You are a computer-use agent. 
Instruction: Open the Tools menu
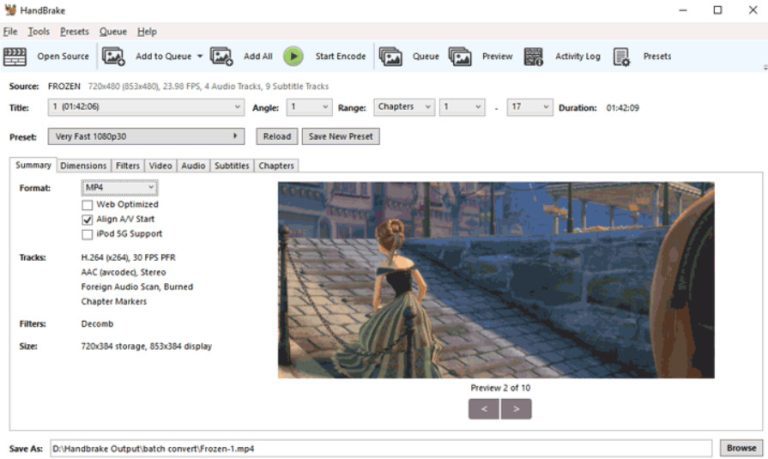pos(39,31)
